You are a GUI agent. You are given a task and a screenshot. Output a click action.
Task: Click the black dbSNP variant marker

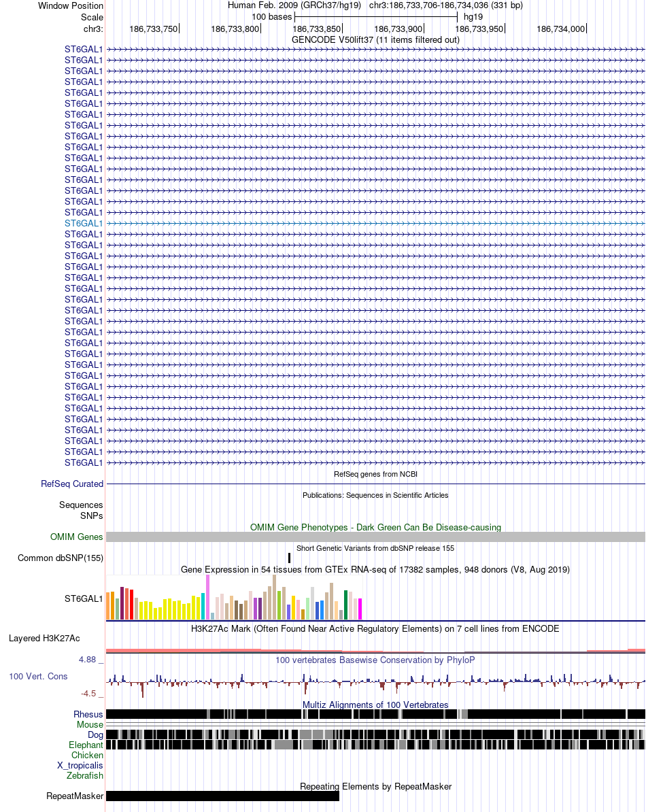290,558
